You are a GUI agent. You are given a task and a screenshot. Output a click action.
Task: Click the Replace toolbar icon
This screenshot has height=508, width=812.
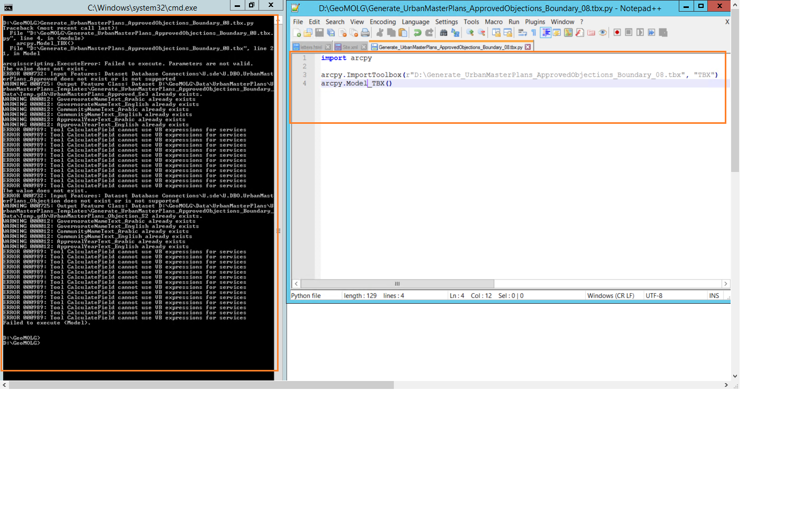point(455,33)
